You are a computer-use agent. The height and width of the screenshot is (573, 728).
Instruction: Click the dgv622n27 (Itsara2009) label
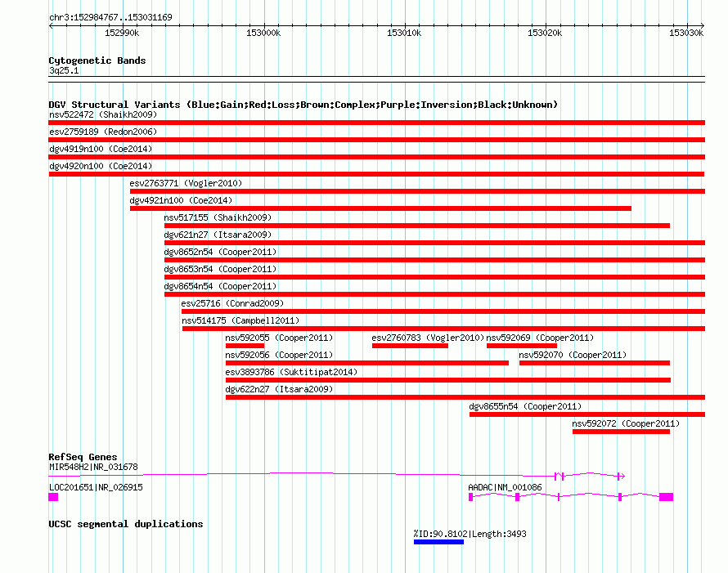279,389
